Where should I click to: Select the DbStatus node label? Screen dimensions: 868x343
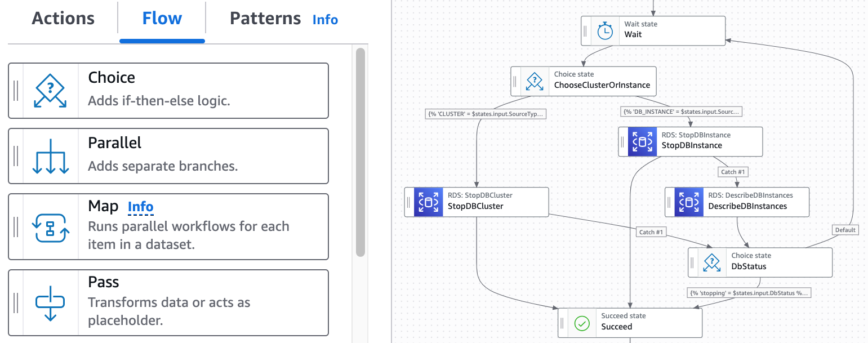pyautogui.click(x=749, y=266)
